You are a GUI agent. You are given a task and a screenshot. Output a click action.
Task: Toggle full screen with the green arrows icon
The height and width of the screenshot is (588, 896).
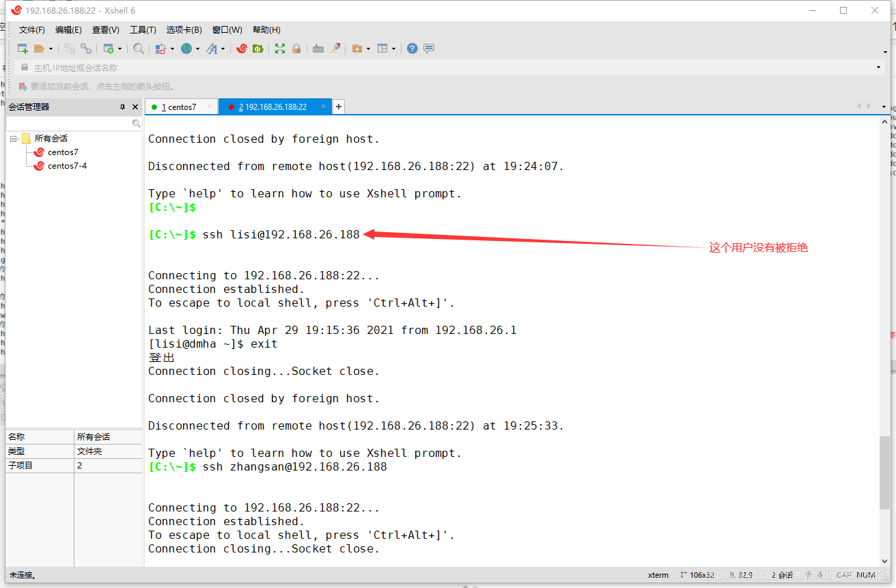click(280, 48)
